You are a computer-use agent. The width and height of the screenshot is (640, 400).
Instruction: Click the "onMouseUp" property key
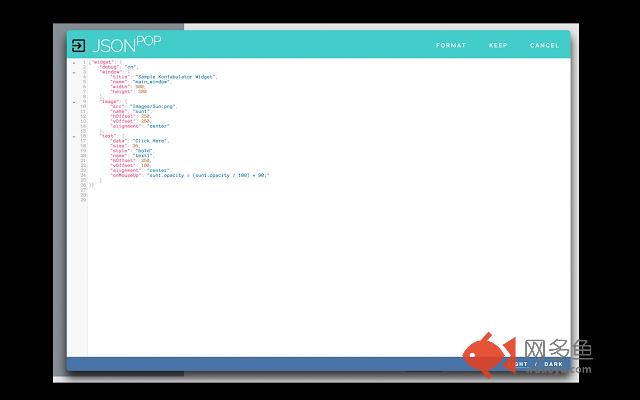(126, 175)
